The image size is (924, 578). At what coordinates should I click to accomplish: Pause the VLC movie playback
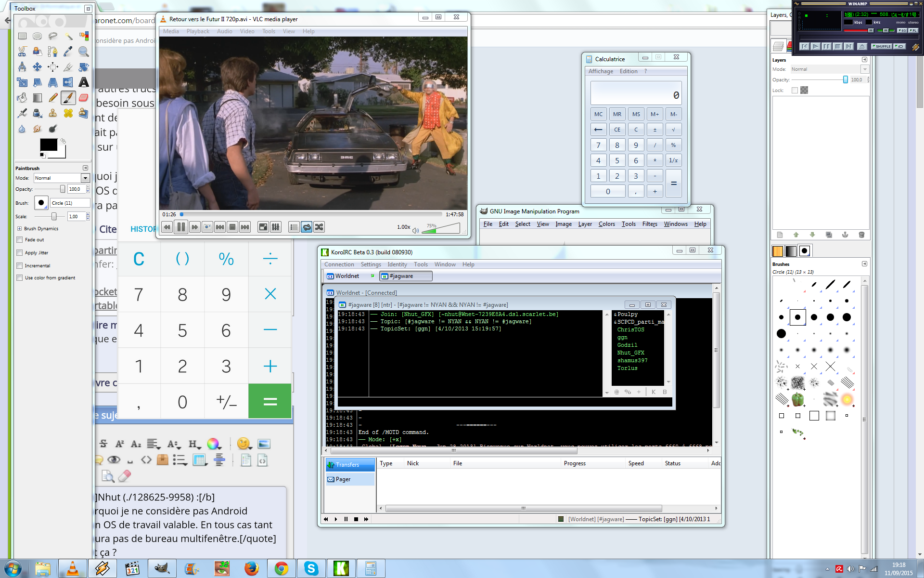click(181, 227)
